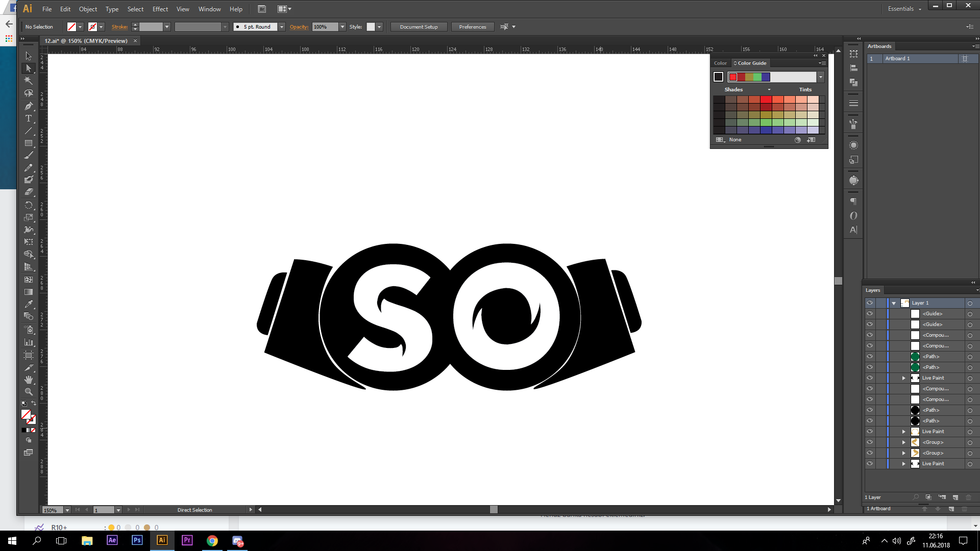Open Chrome from the Windows taskbar
Image resolution: width=980 pixels, height=551 pixels.
point(212,540)
